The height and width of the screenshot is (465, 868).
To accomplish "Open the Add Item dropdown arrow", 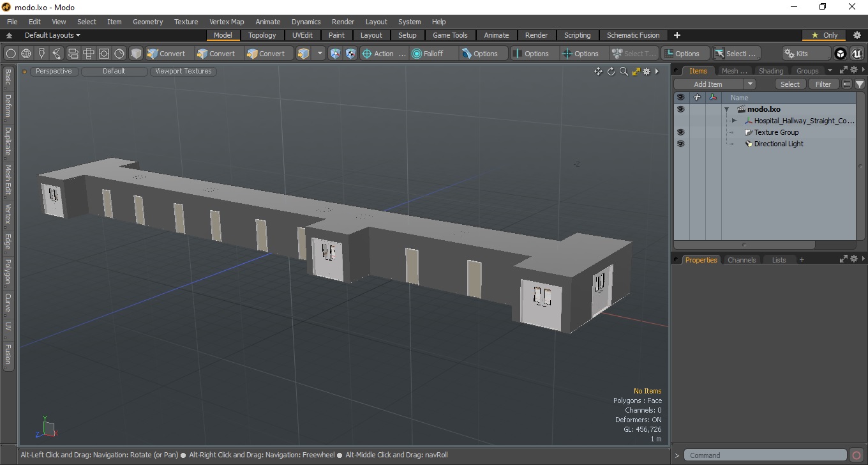I will coord(750,84).
